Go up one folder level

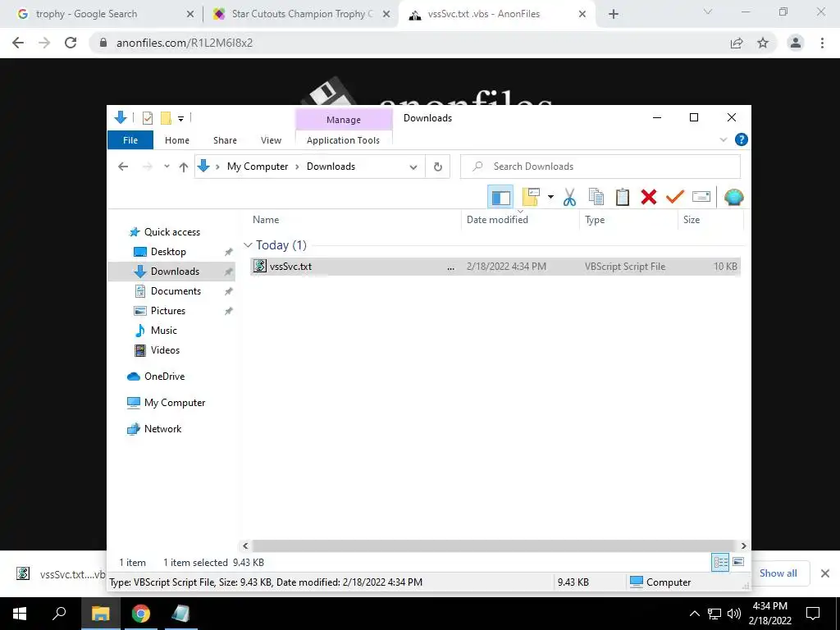(x=183, y=167)
